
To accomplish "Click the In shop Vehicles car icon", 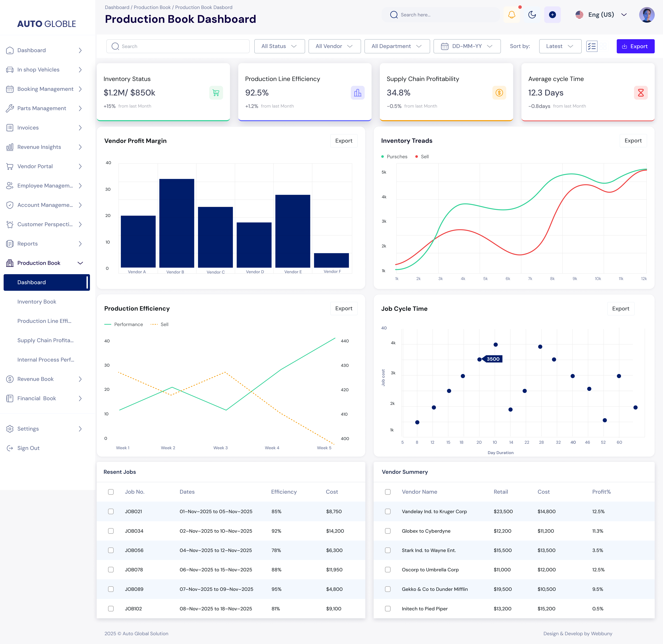I will coord(10,70).
